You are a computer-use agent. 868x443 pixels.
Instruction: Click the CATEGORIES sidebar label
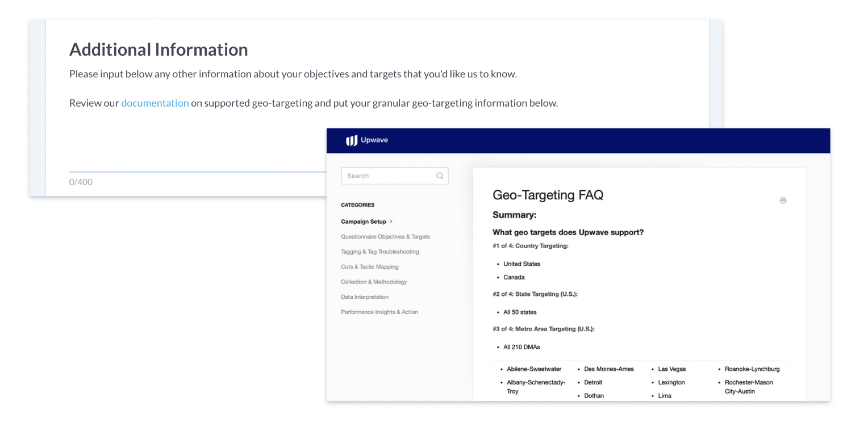tap(357, 205)
